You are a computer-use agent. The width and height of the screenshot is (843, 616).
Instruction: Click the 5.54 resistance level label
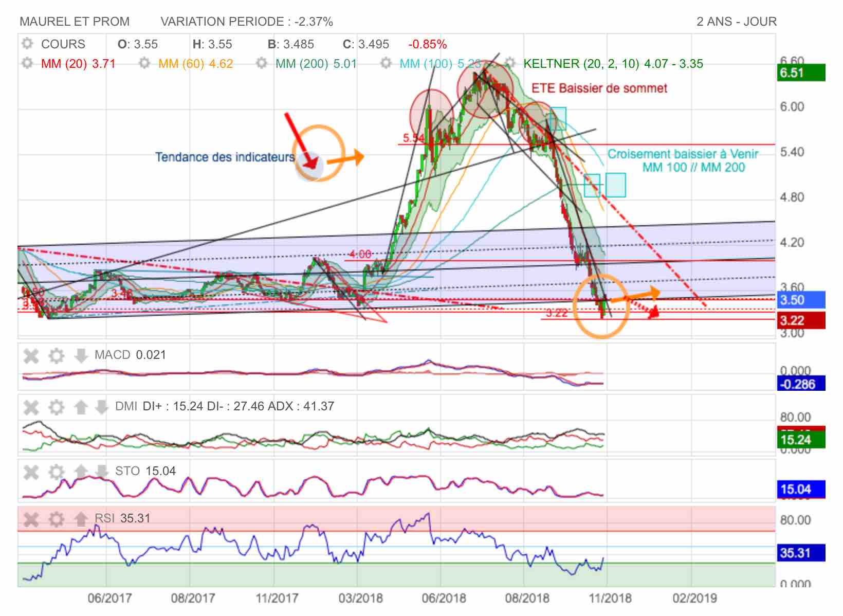click(x=413, y=138)
